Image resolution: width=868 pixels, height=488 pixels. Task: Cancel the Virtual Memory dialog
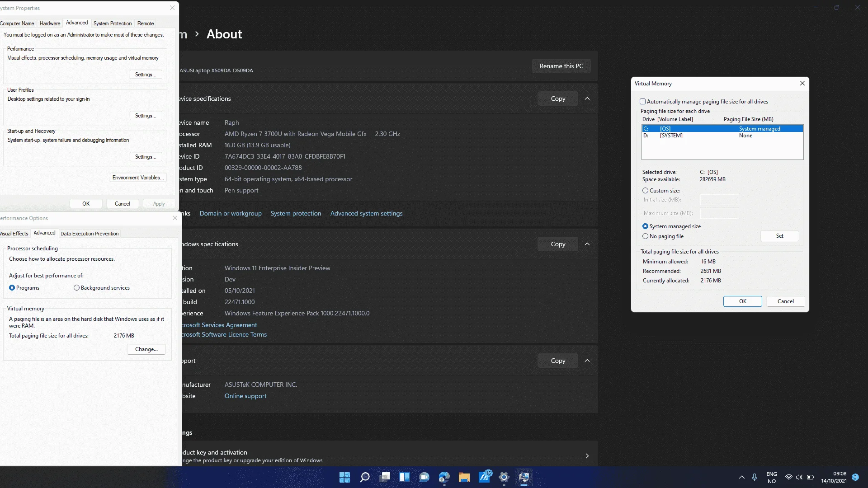click(x=786, y=301)
